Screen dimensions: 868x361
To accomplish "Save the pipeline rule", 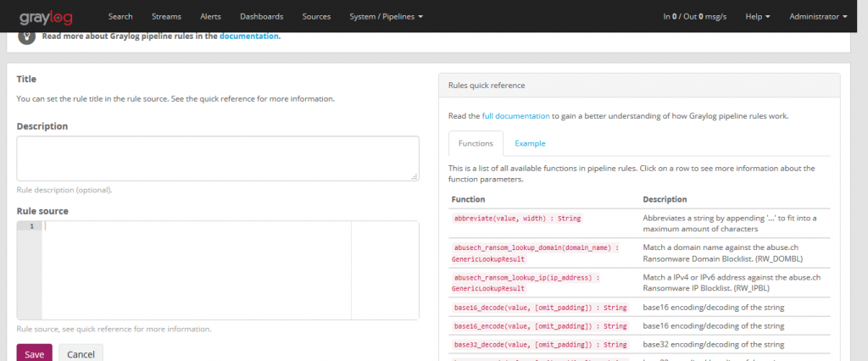I will [x=34, y=353].
